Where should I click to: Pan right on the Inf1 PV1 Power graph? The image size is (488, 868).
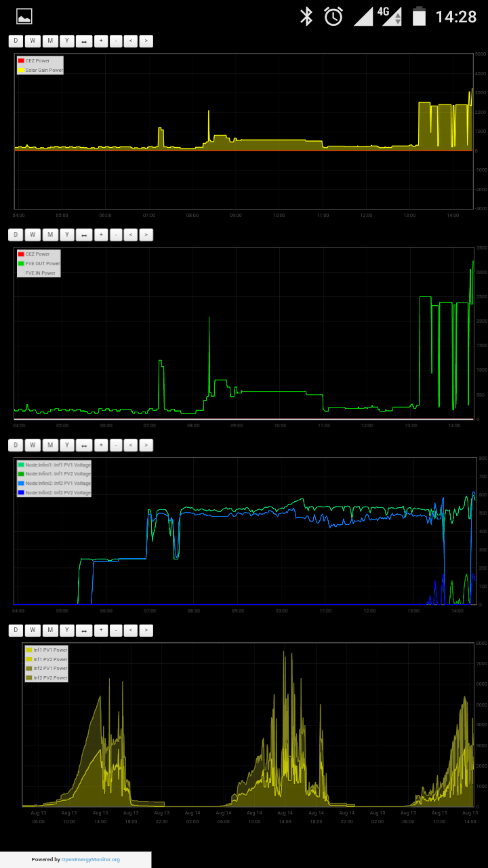[146, 631]
